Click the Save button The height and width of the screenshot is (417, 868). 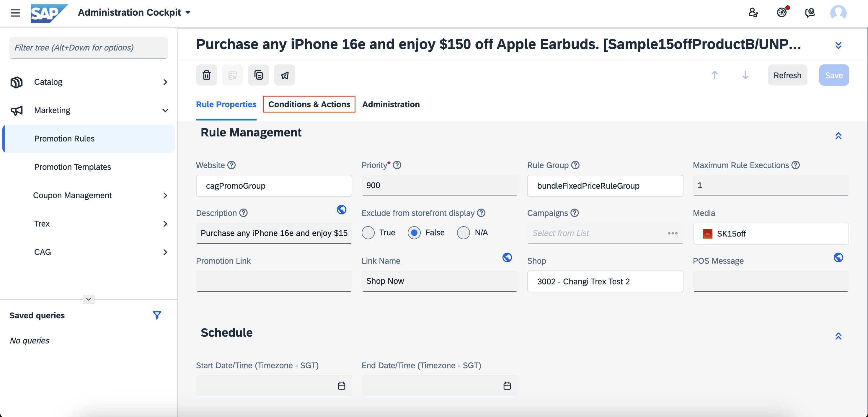[x=834, y=75]
